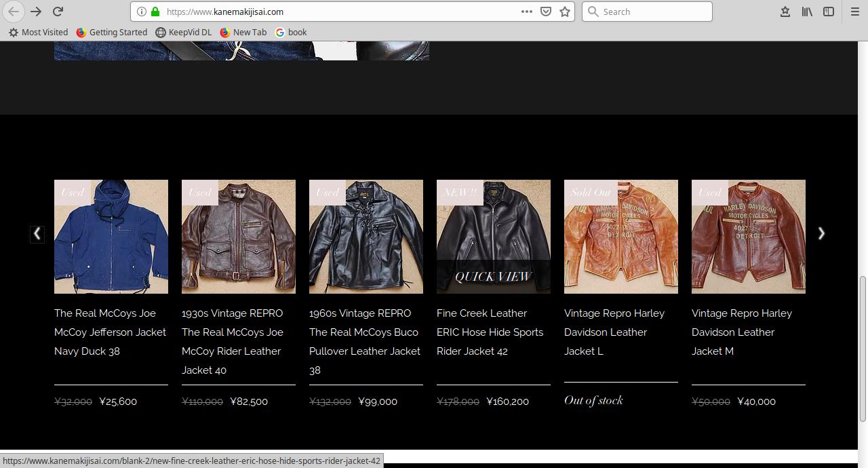The width and height of the screenshot is (868, 468).
Task: Open KeepVid DL bookmark
Action: pyautogui.click(x=184, y=32)
